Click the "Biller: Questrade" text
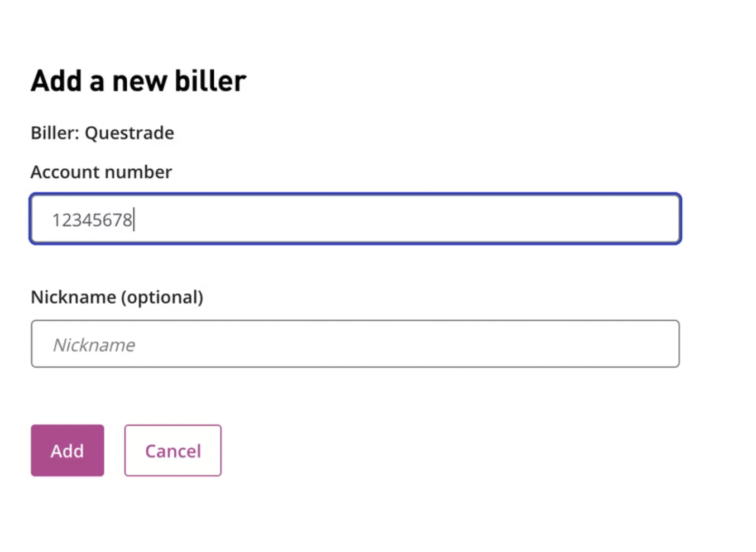 102,133
